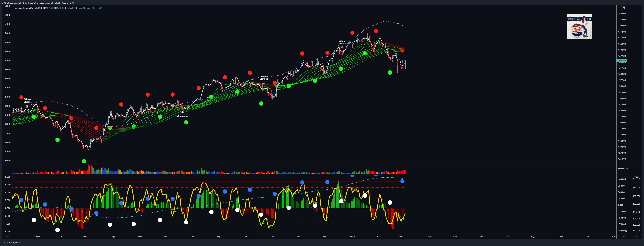Image resolution: width=644 pixels, height=246 pixels.
Task: Toggle the A auto-scale button
Action: (x=623, y=237)
